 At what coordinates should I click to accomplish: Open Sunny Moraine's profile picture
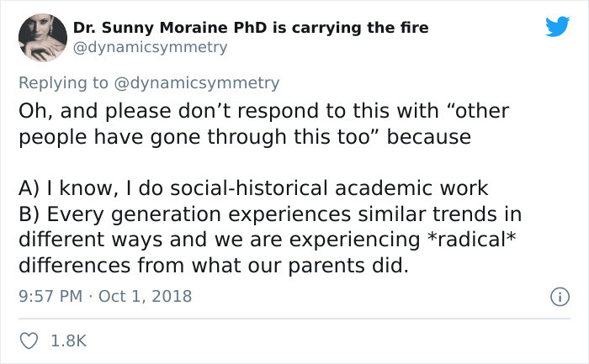tap(43, 37)
